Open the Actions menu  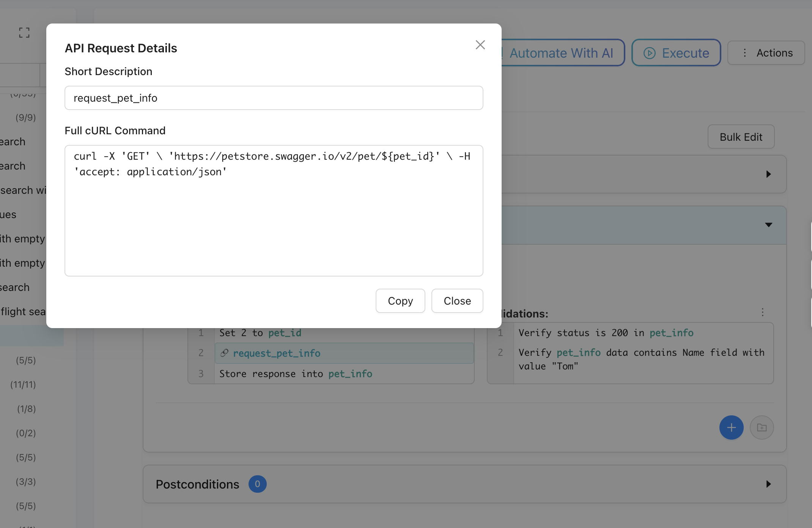[766, 53]
